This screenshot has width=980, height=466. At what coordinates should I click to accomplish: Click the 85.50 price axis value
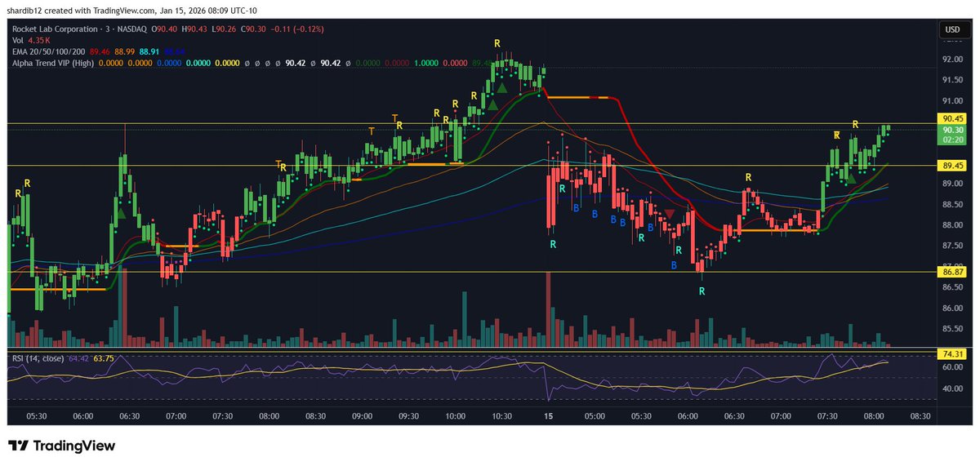(x=951, y=329)
